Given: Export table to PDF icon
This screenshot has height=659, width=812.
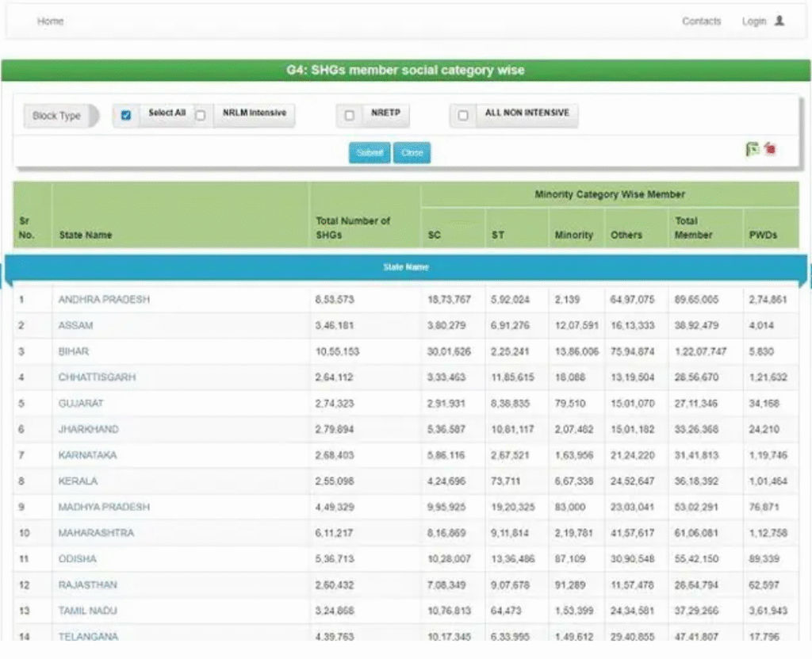Looking at the screenshot, I should click(x=770, y=148).
